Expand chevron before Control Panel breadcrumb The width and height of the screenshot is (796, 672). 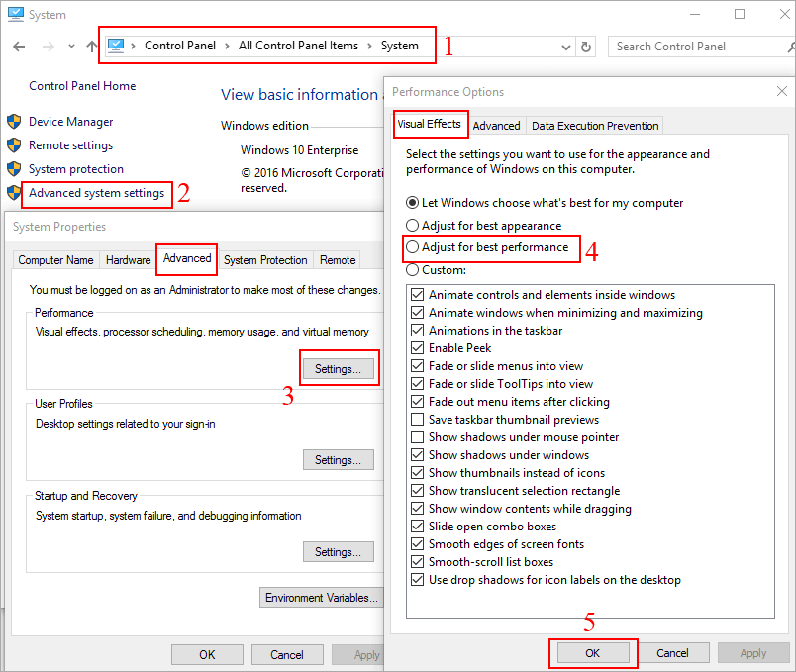[x=133, y=47]
